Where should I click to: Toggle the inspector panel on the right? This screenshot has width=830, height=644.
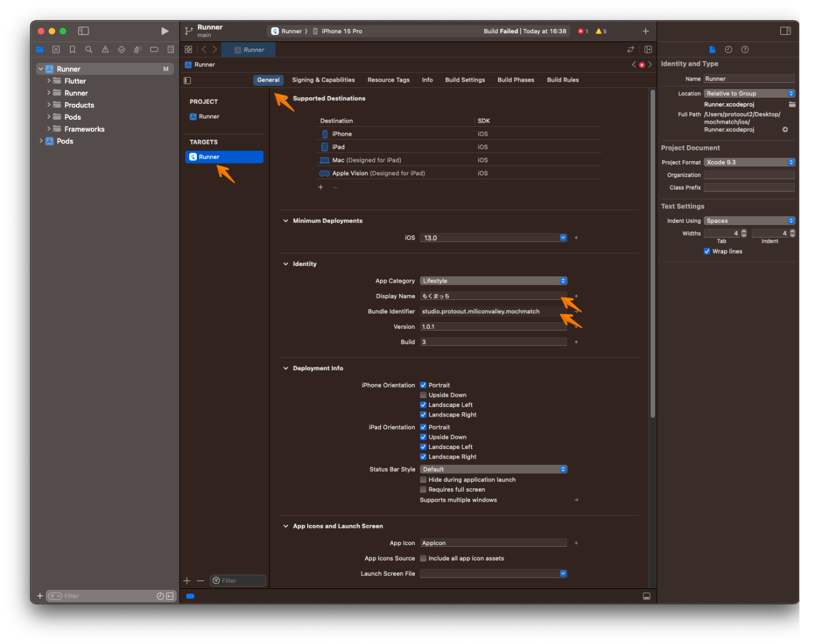click(x=786, y=31)
